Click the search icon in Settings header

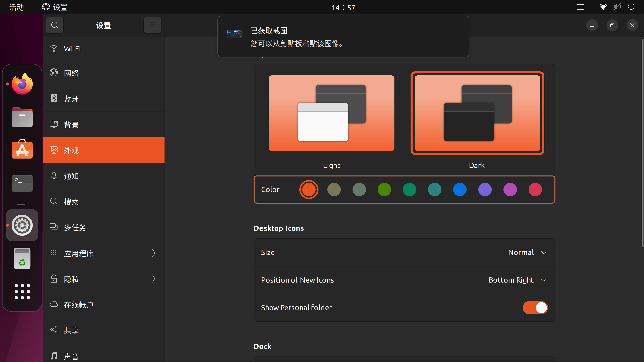(x=55, y=25)
